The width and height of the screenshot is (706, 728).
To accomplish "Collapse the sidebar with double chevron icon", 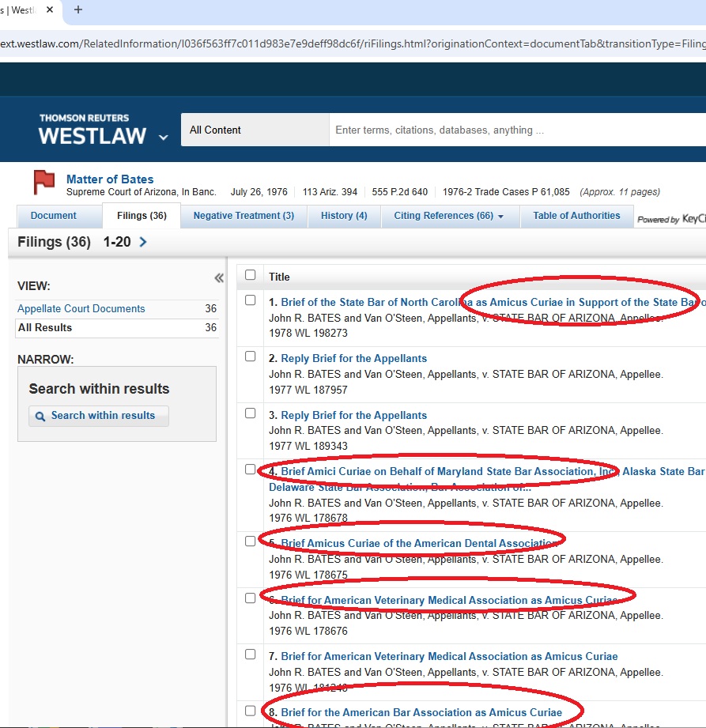I will pyautogui.click(x=219, y=277).
